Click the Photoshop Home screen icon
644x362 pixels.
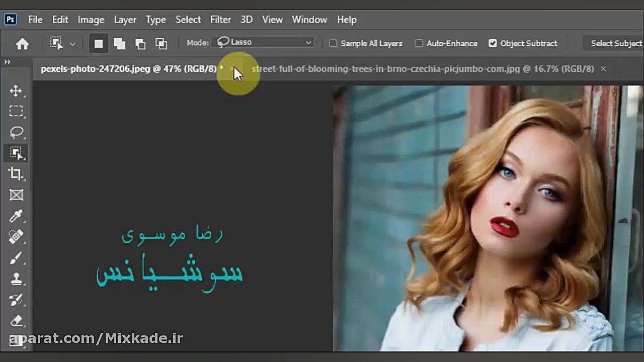point(22,44)
